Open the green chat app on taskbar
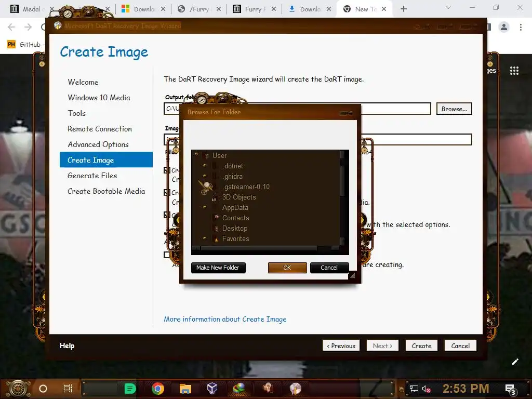This screenshot has height=399, width=532. [130, 389]
